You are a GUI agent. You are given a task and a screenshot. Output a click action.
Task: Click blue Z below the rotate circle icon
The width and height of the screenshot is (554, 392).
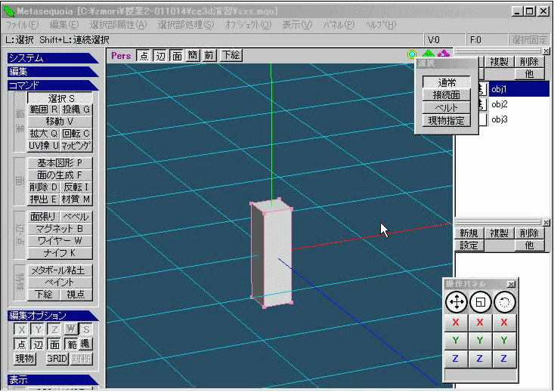point(504,359)
